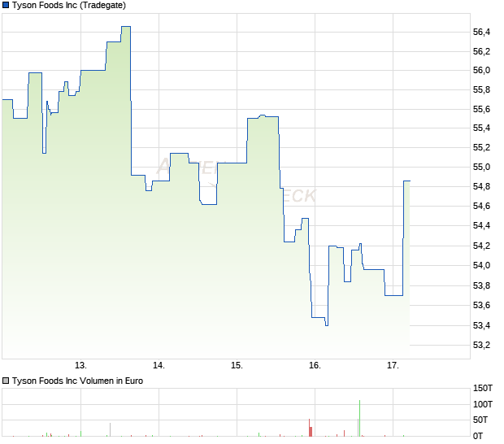The height and width of the screenshot is (444, 504).
Task: Click the '53,2' price axis label
Action: 481,346
